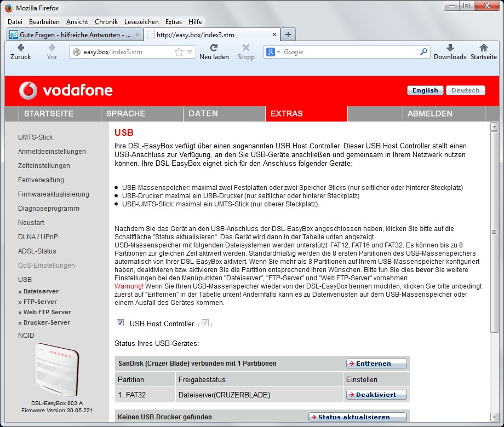The height and width of the screenshot is (427, 504).
Task: Select the EXTRAS navigation tab
Action: tap(306, 114)
